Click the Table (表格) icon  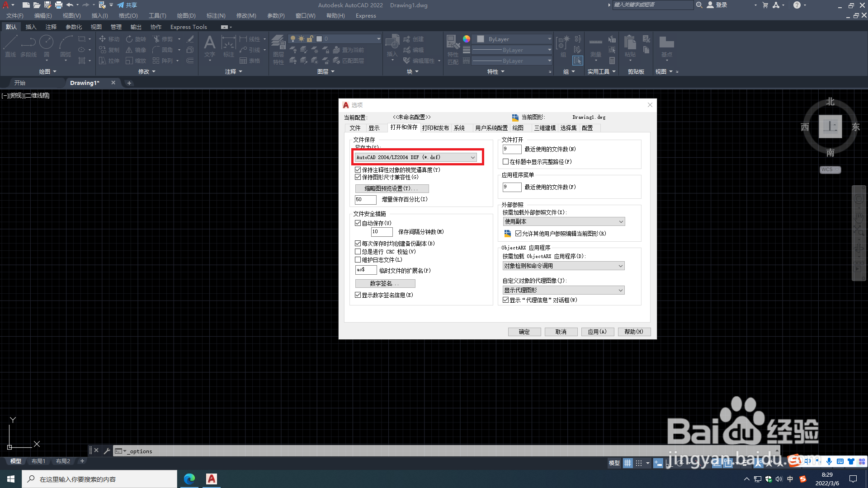(250, 61)
